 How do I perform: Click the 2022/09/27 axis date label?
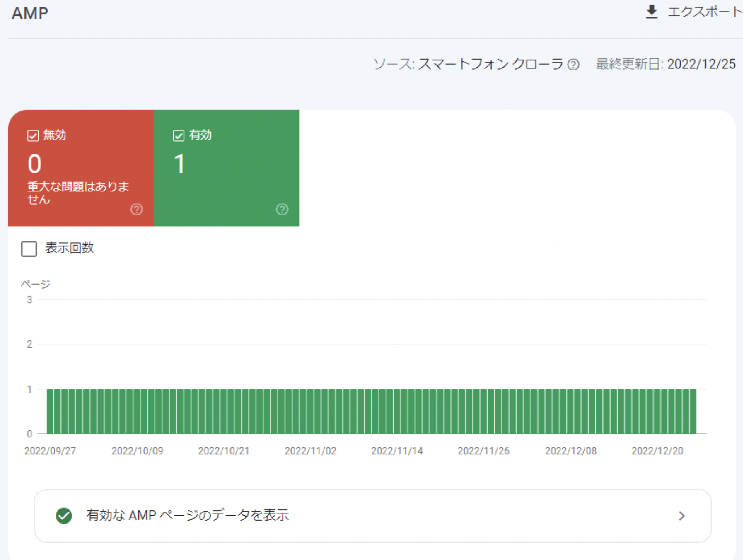50,451
